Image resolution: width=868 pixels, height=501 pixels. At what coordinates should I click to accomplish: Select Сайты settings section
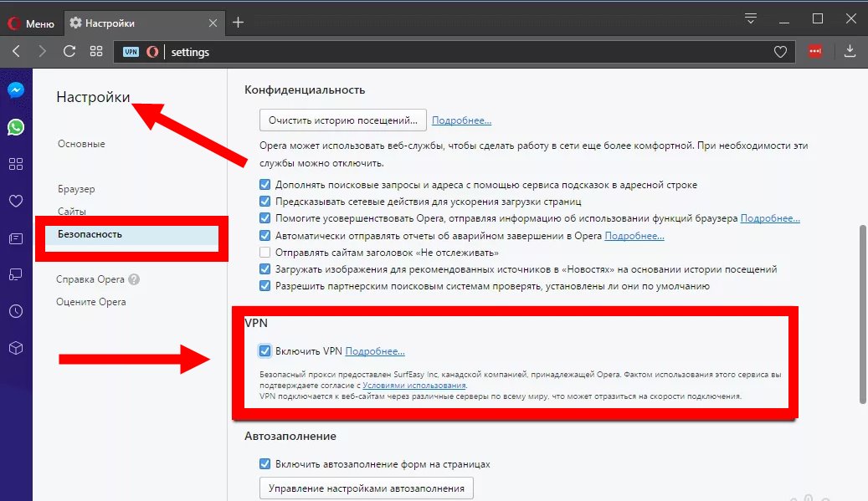[x=72, y=212]
